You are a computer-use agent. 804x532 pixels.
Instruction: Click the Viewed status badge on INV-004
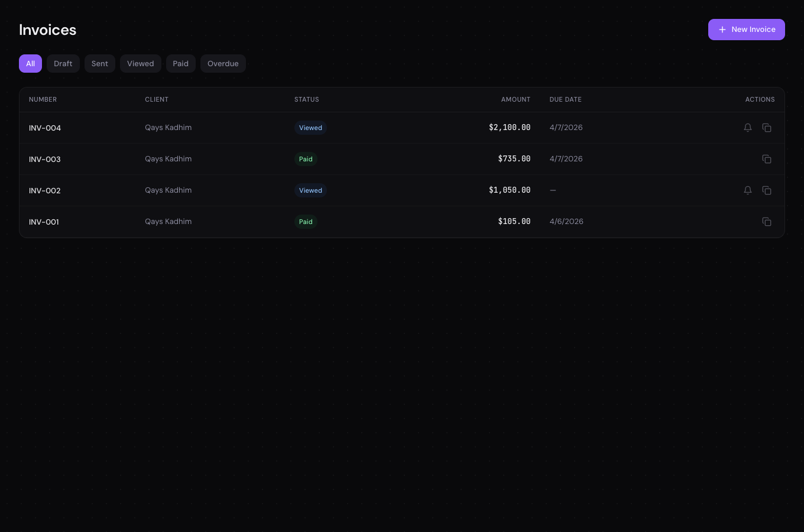click(x=310, y=128)
